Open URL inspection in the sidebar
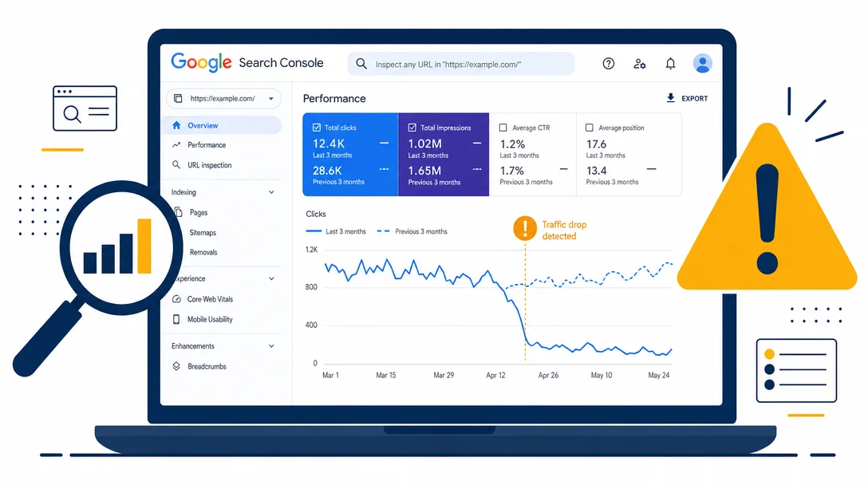The width and height of the screenshot is (868, 485). click(x=209, y=165)
